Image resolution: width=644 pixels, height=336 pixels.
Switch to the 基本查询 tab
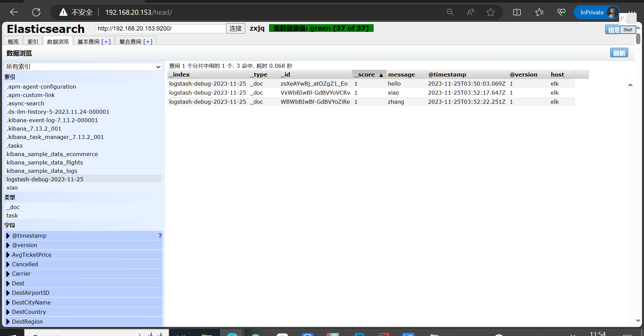tap(89, 42)
